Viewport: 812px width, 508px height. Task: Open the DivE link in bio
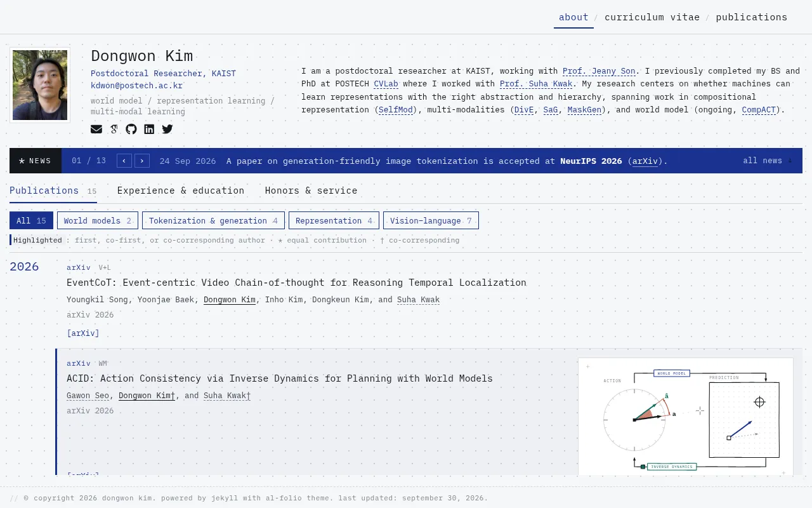point(524,110)
